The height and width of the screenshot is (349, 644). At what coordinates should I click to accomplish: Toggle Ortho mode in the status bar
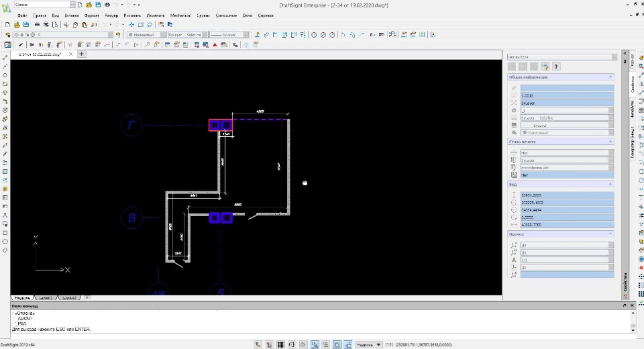(291, 344)
